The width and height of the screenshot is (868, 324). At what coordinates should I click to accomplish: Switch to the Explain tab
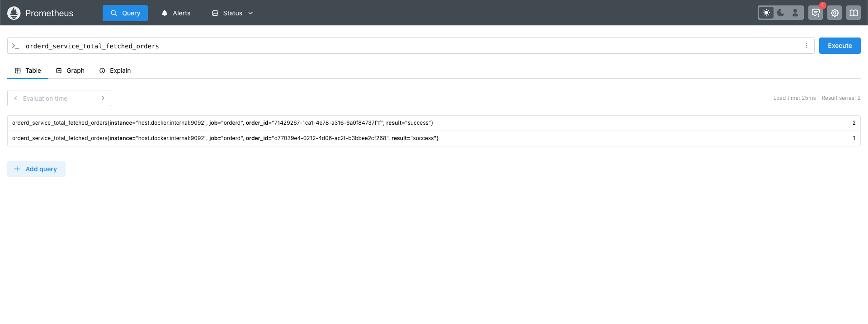pyautogui.click(x=115, y=70)
